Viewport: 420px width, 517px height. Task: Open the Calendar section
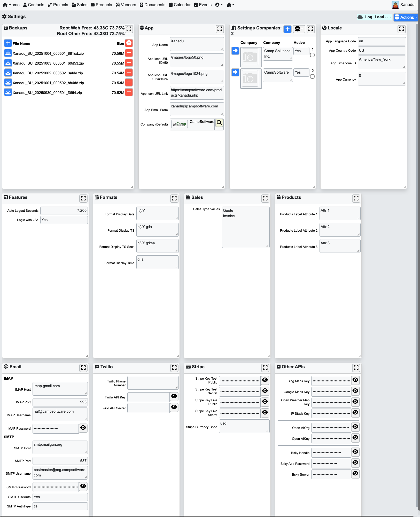coord(180,5)
